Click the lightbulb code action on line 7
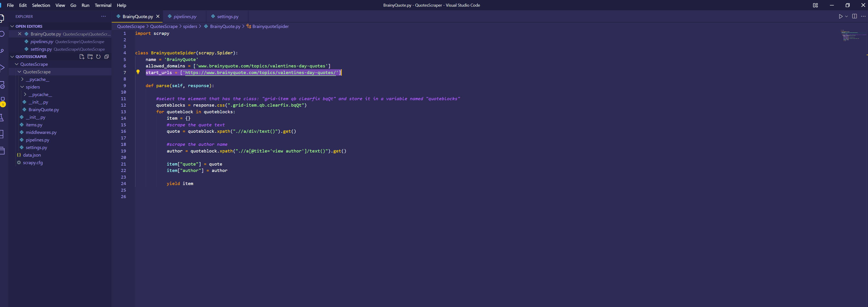The image size is (868, 307). point(138,72)
